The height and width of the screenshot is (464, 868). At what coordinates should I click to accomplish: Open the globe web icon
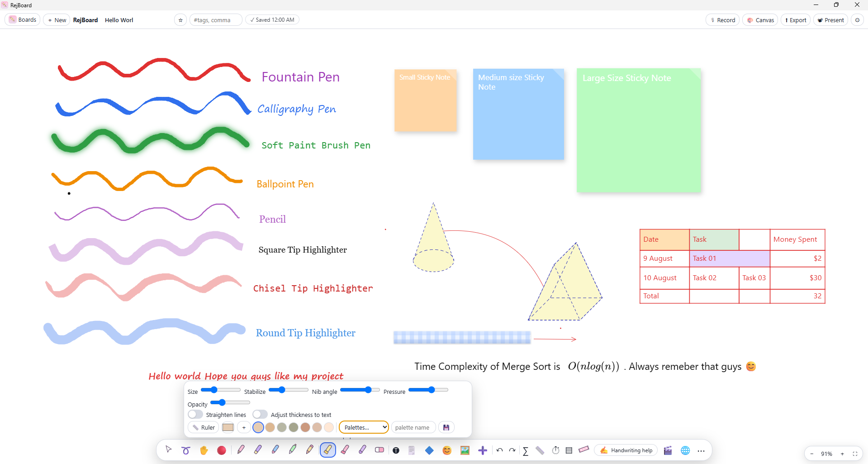pos(685,450)
